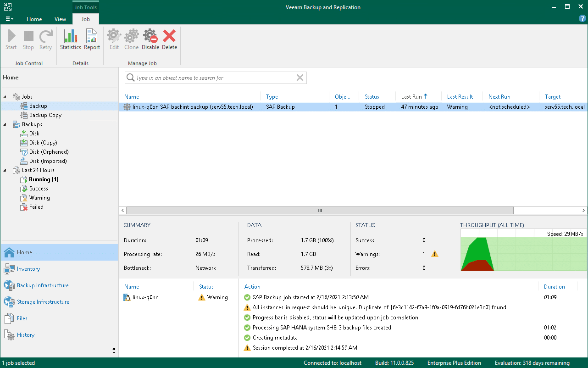Screen dimensions: 588x368
Task: Clear the search field with X
Action: [x=300, y=78]
